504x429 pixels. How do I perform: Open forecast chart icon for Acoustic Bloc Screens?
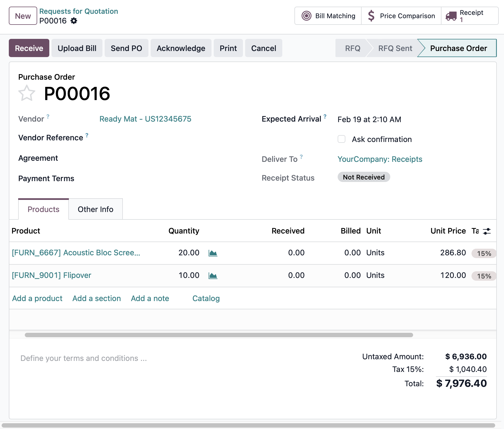[213, 253]
